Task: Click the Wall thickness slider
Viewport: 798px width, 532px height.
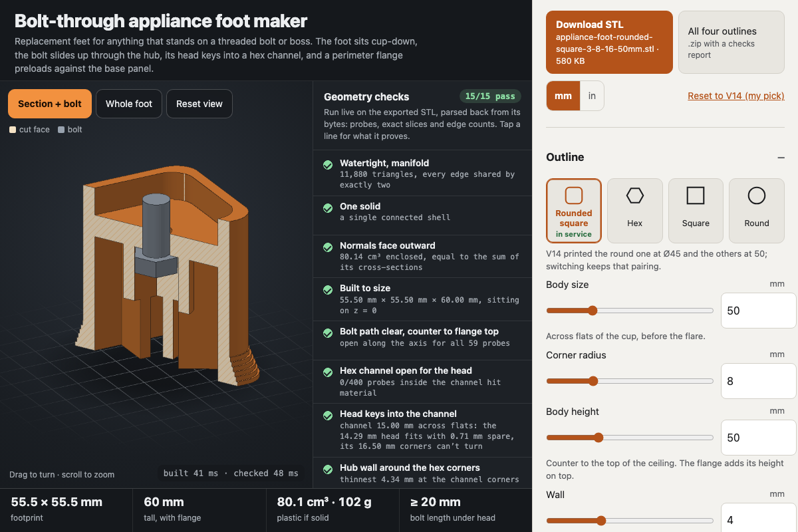Action: 630,521
